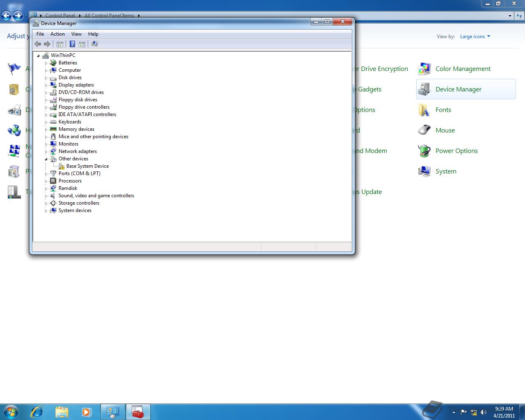Expand the Disk drives node
This screenshot has height=420, width=525.
tap(46, 78)
